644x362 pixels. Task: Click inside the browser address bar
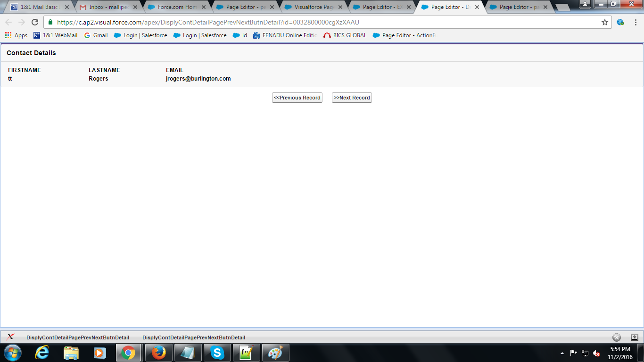point(283,22)
